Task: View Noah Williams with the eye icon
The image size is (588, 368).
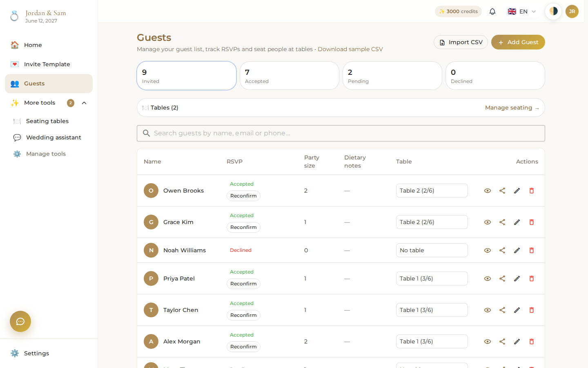Action: coord(488,250)
